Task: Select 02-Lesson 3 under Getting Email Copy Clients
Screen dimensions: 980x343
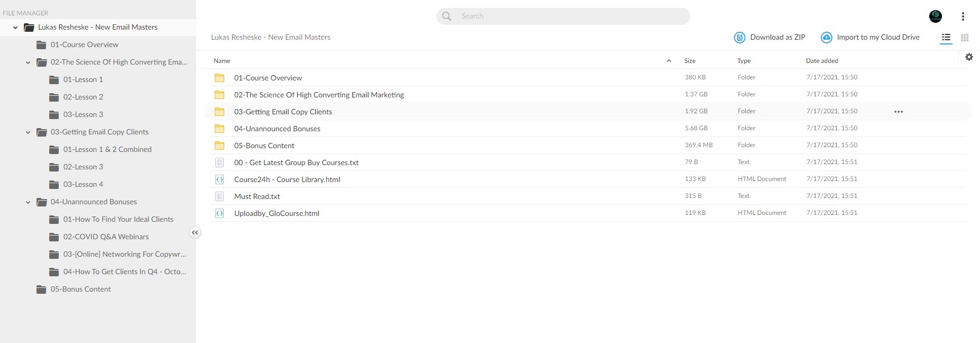Action: (x=83, y=167)
